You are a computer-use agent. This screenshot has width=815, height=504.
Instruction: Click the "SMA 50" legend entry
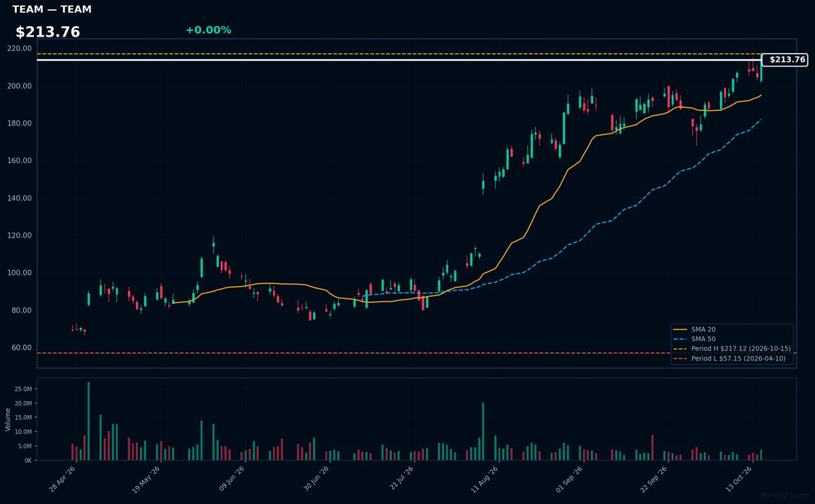[x=695, y=339]
